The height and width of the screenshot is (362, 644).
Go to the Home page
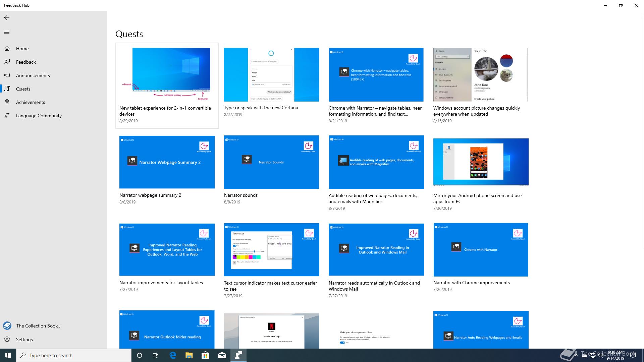(x=54, y=49)
